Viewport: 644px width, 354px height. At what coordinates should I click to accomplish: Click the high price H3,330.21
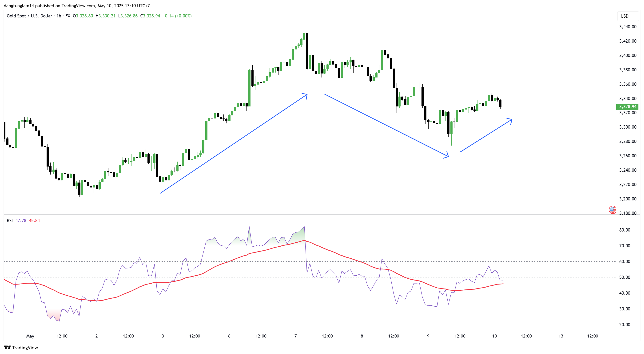[106, 16]
